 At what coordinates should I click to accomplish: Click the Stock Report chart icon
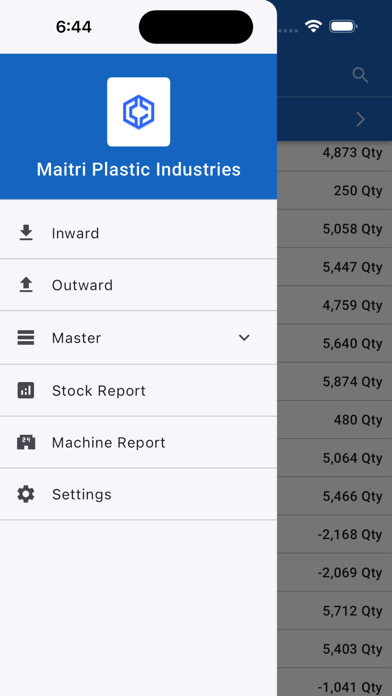(x=26, y=391)
